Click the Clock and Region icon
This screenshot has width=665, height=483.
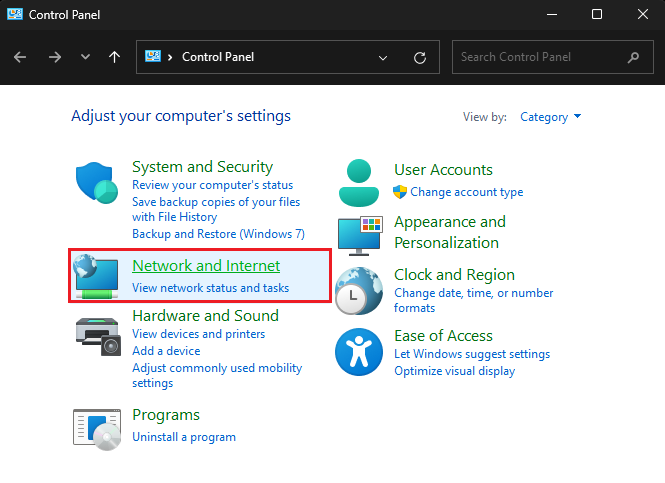359,290
